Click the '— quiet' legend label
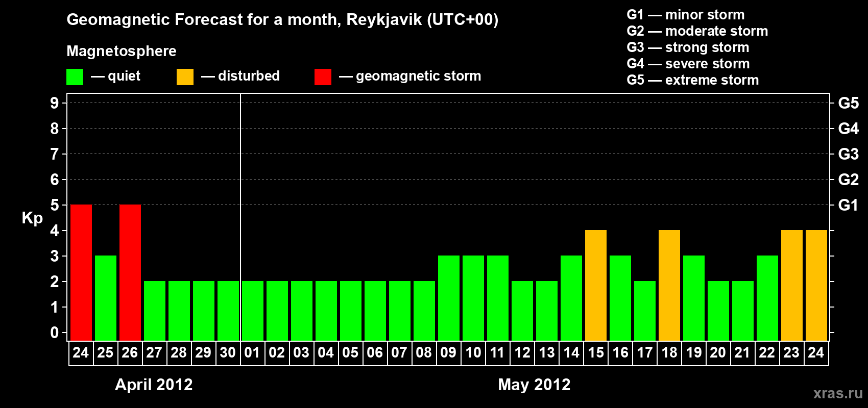The height and width of the screenshot is (408, 868). pos(115,76)
